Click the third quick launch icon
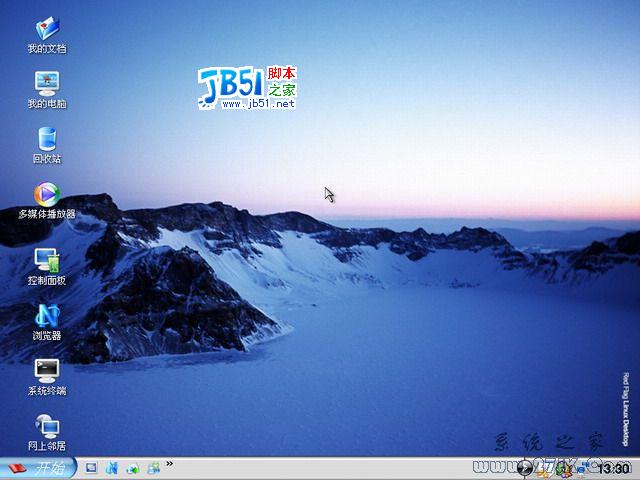640x480 pixels. click(x=132, y=468)
